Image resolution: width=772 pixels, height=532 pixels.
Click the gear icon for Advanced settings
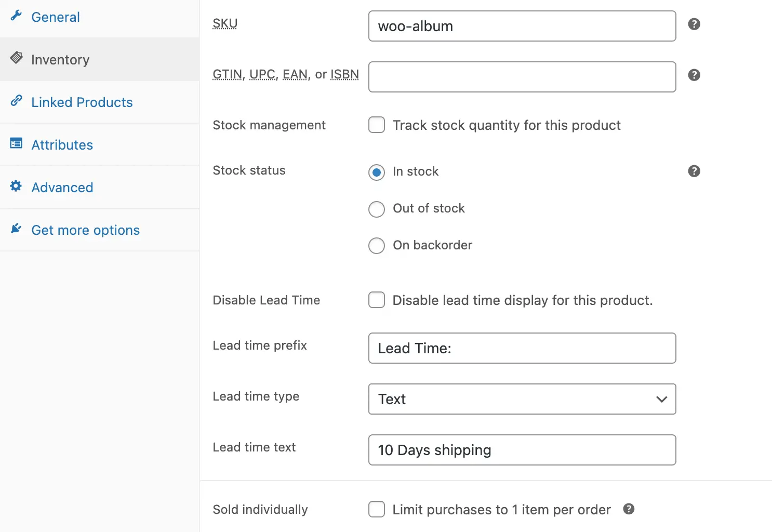pyautogui.click(x=15, y=186)
